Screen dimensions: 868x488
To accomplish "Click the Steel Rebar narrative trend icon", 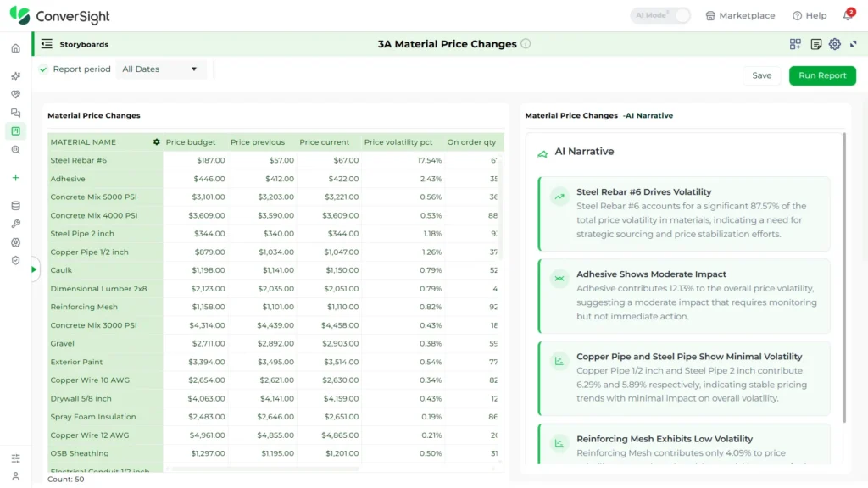I will pyautogui.click(x=559, y=197).
